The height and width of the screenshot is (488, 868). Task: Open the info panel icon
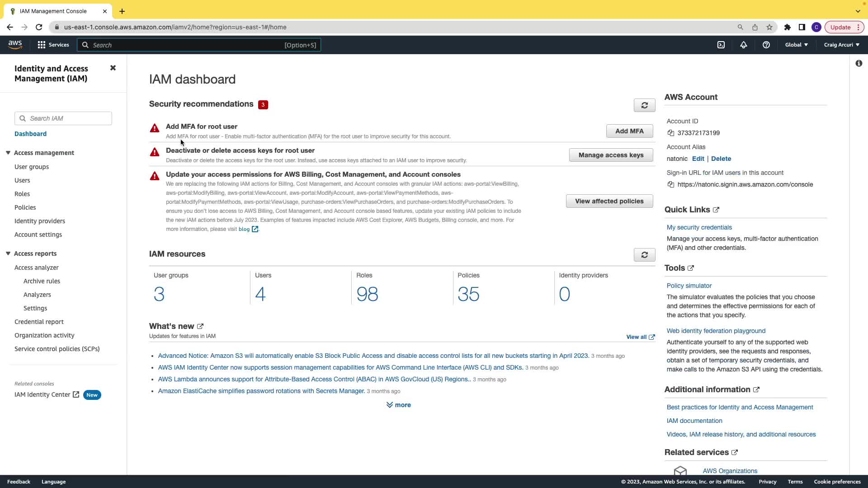point(859,63)
